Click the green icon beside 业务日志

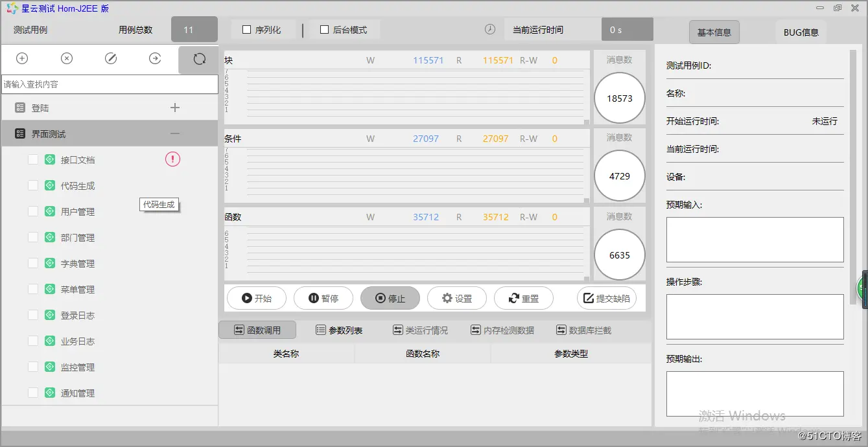[x=50, y=341]
